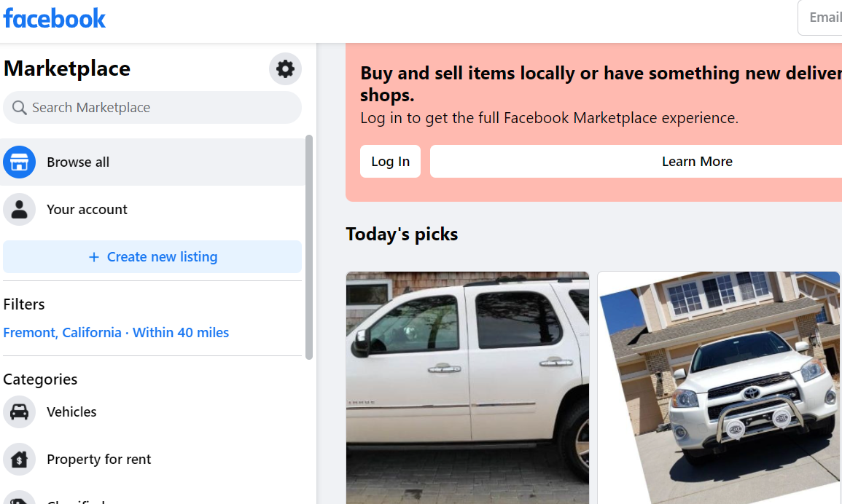The height and width of the screenshot is (504, 842).
Task: Click the Vehicles car icon
Action: (19, 412)
